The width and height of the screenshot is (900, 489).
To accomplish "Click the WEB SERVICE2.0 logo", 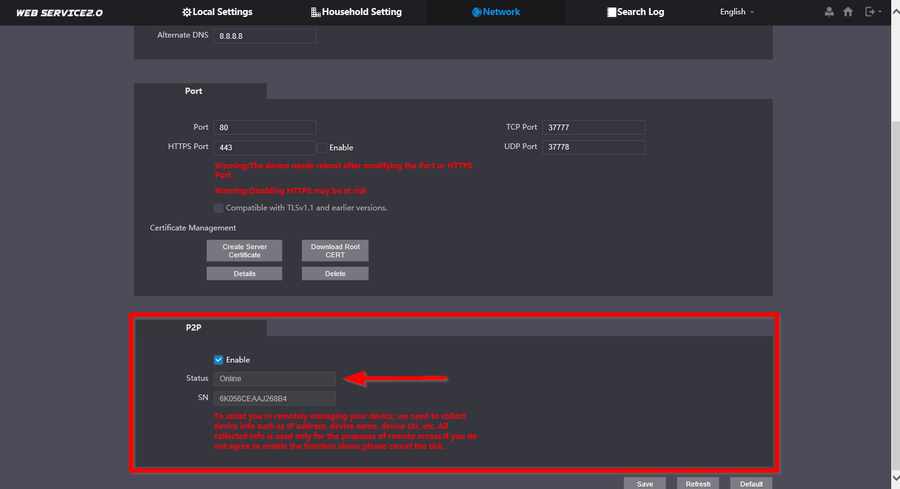I will tap(59, 13).
